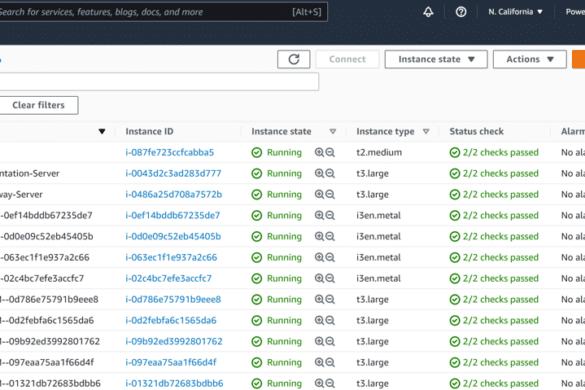The width and height of the screenshot is (585, 390).
Task: Select i3en.metal type in i-0ef14bddb67235de7 row
Action: tap(378, 215)
